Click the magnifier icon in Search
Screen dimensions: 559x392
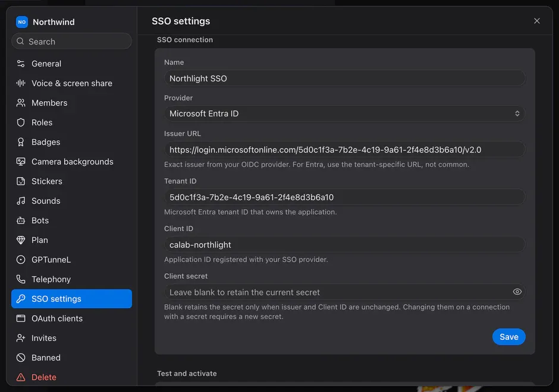coord(20,42)
